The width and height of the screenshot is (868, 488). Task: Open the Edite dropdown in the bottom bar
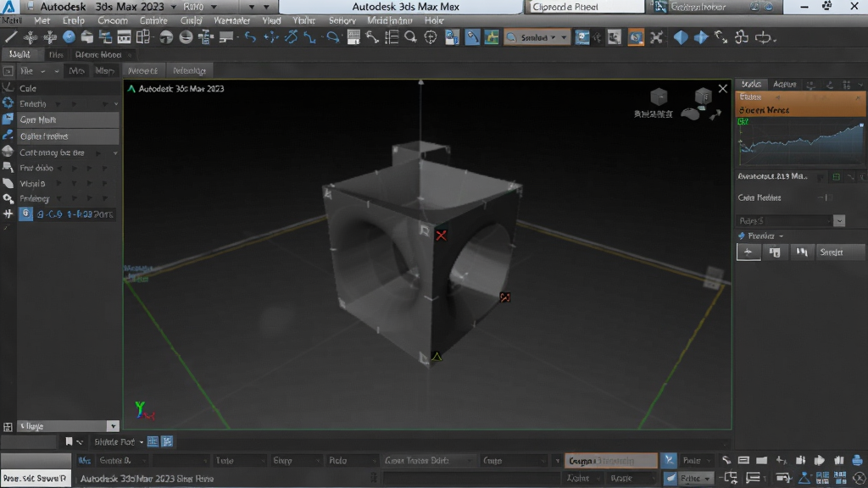tap(694, 478)
